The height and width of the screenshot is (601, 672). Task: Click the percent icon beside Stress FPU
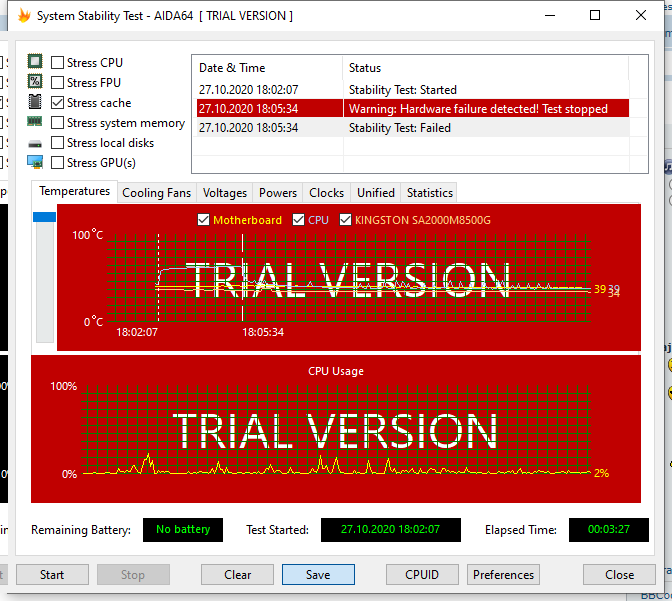(35, 81)
